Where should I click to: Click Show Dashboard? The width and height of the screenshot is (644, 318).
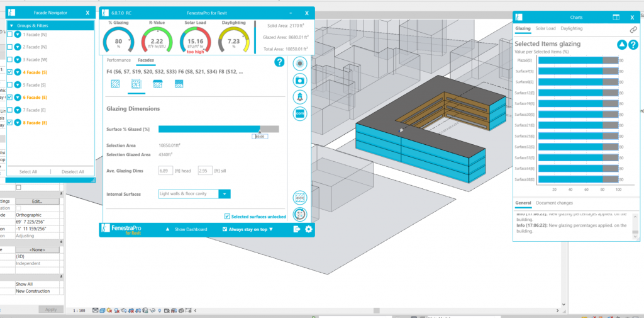point(191,229)
